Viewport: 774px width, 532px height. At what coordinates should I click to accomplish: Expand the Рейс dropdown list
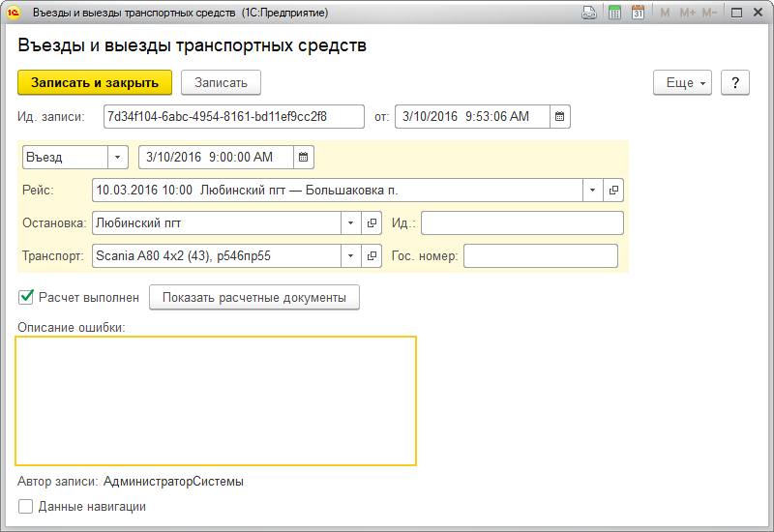pyautogui.click(x=592, y=191)
